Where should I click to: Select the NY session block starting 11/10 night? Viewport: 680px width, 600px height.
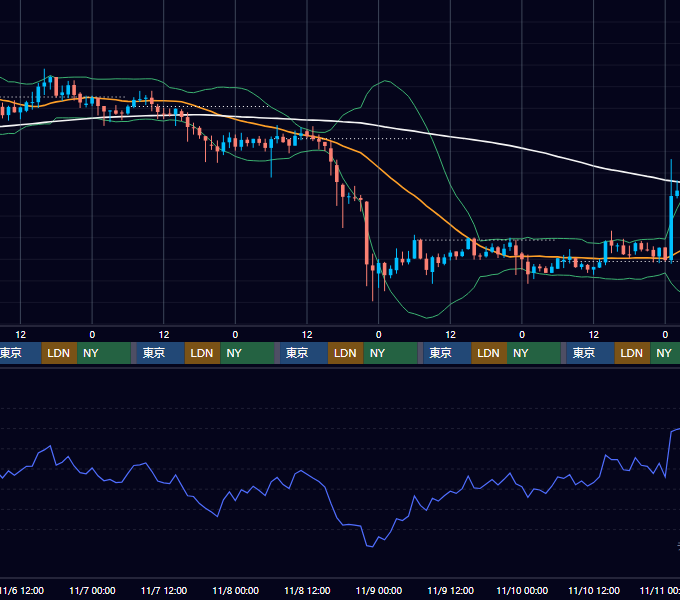[x=665, y=353]
